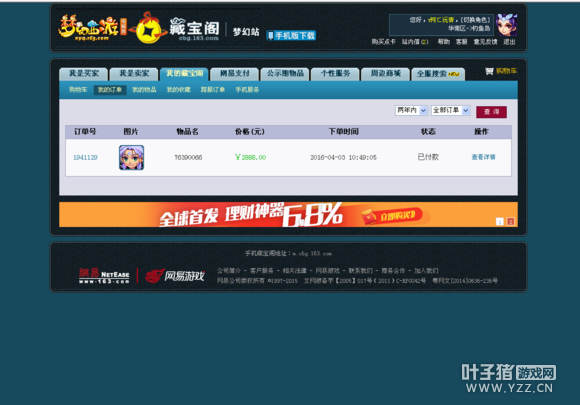Click 退出 logout link in header

(x=509, y=42)
